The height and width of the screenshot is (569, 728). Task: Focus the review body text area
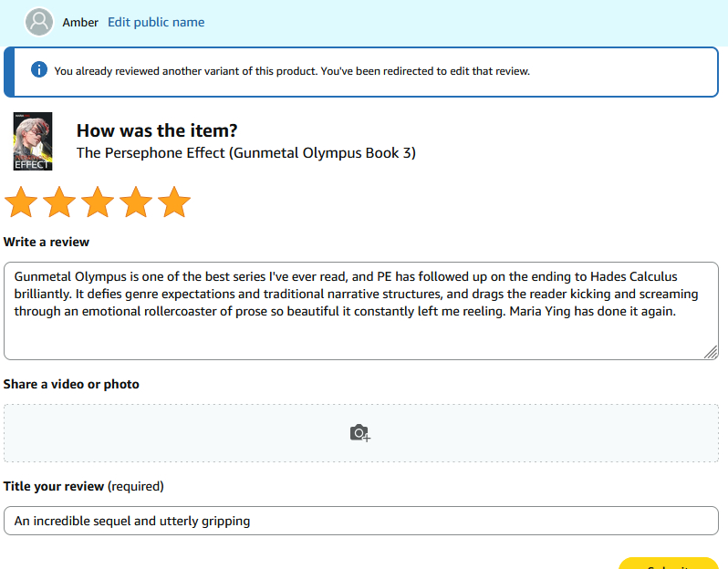(360, 328)
